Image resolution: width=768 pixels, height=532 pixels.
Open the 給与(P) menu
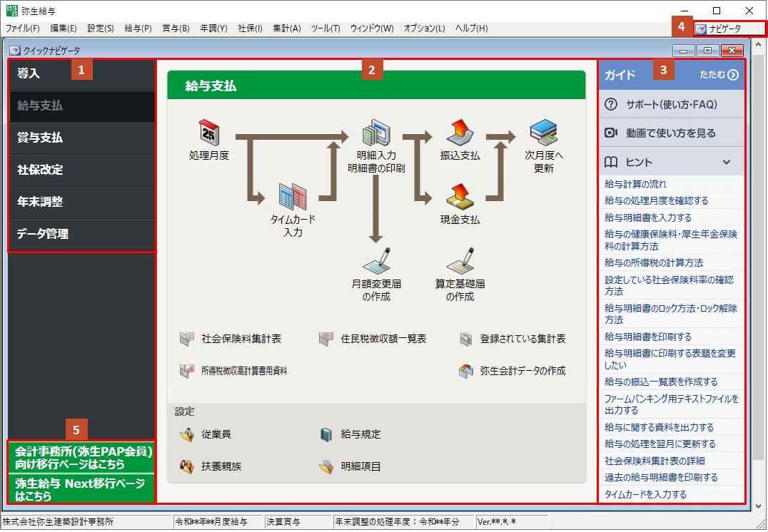click(138, 29)
